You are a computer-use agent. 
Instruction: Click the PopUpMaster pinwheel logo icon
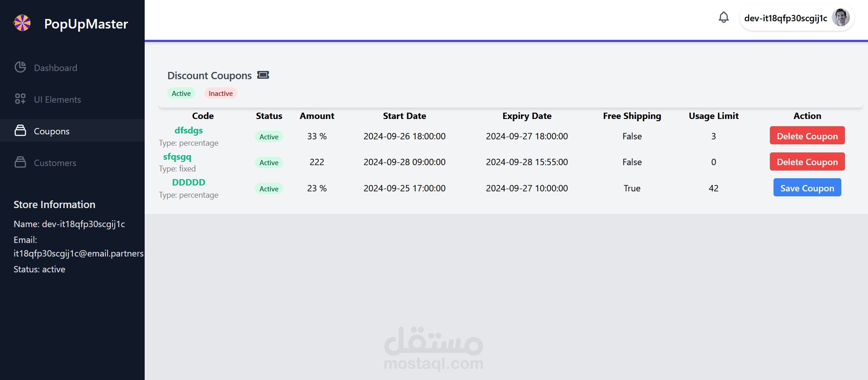click(22, 23)
